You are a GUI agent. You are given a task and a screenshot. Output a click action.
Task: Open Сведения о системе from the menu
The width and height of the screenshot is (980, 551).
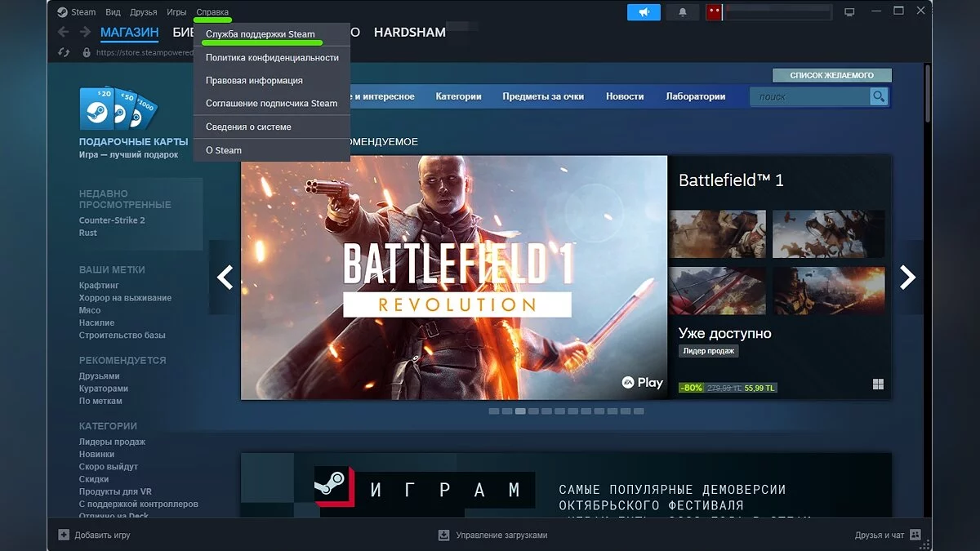(248, 127)
